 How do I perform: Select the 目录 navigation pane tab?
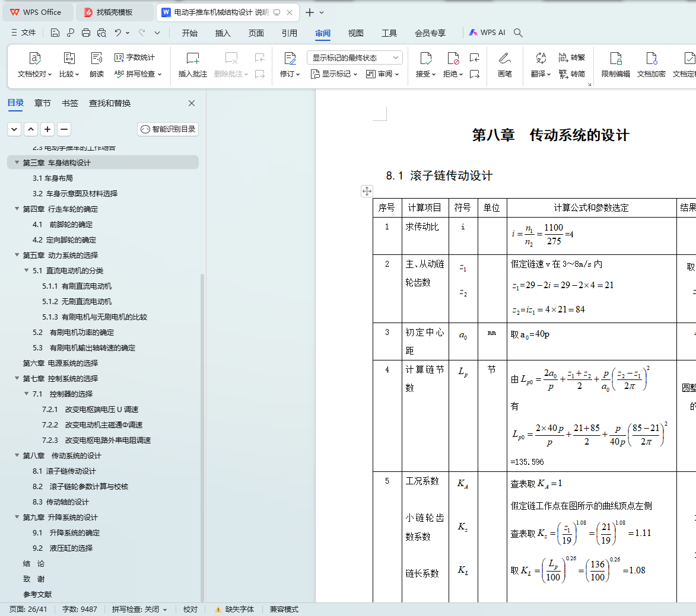pyautogui.click(x=15, y=103)
